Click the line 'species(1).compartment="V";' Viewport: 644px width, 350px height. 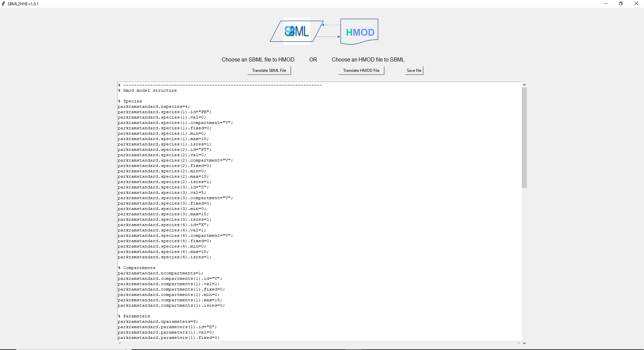pyautogui.click(x=175, y=123)
